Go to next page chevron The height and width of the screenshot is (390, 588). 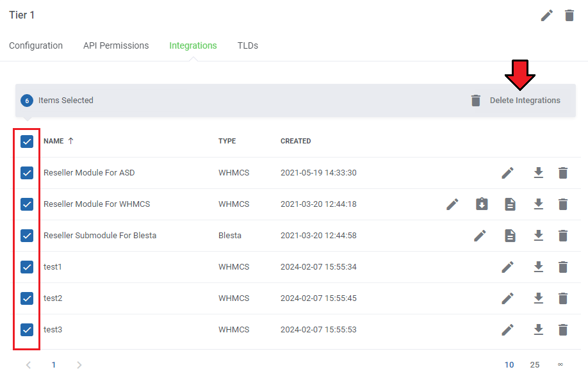[x=79, y=365]
